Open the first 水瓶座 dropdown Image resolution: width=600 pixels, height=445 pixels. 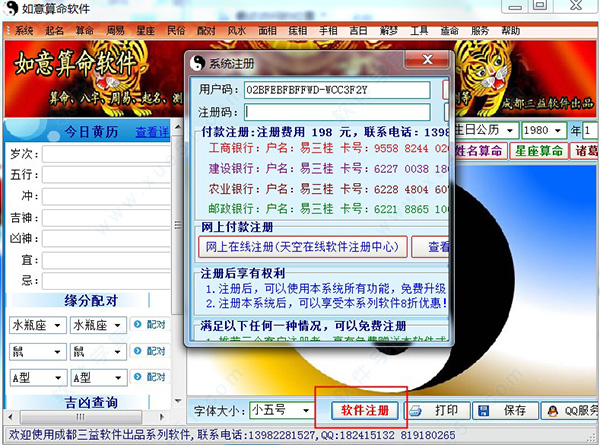(x=38, y=325)
